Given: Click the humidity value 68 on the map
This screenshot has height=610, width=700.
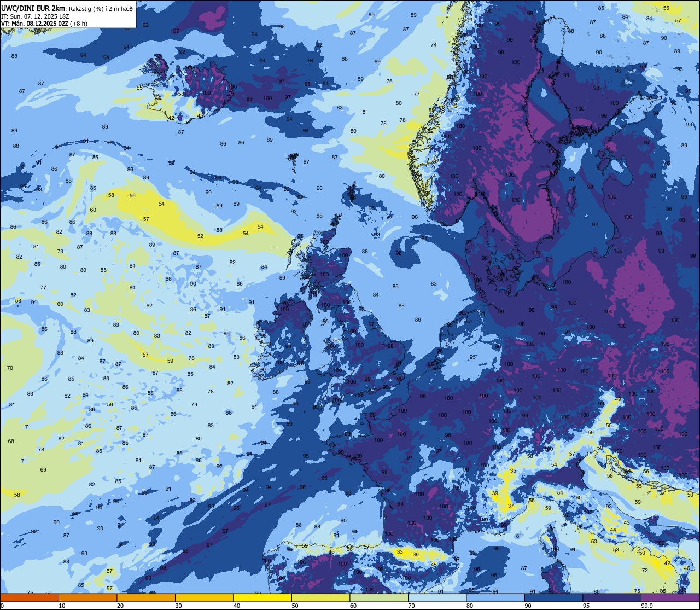Looking at the screenshot, I should click(11, 441).
